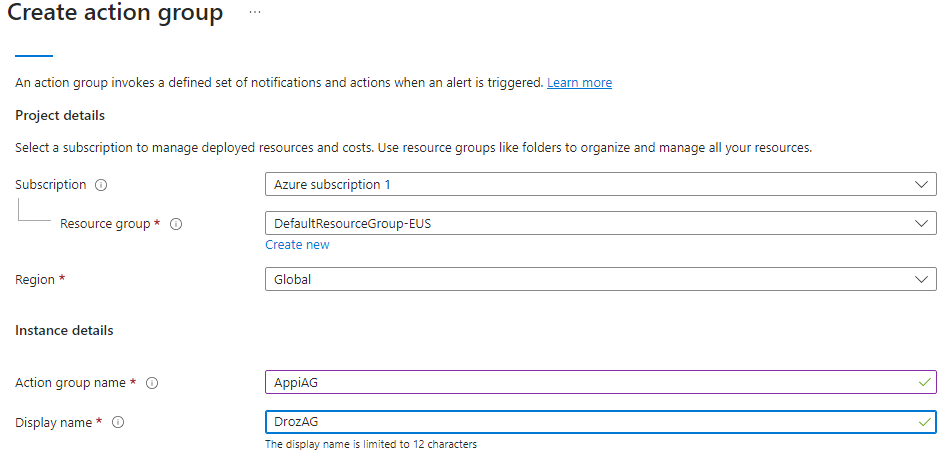Click the Resource group field label

(x=106, y=224)
